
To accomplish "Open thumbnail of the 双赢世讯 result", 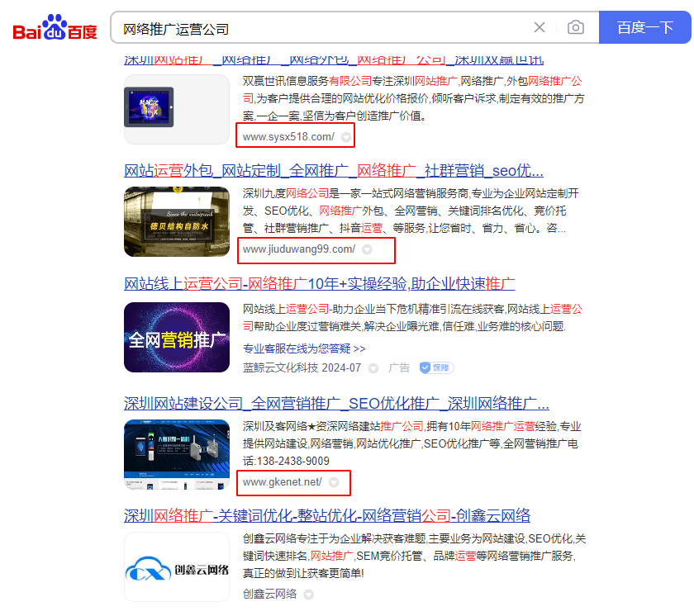I will (x=177, y=109).
